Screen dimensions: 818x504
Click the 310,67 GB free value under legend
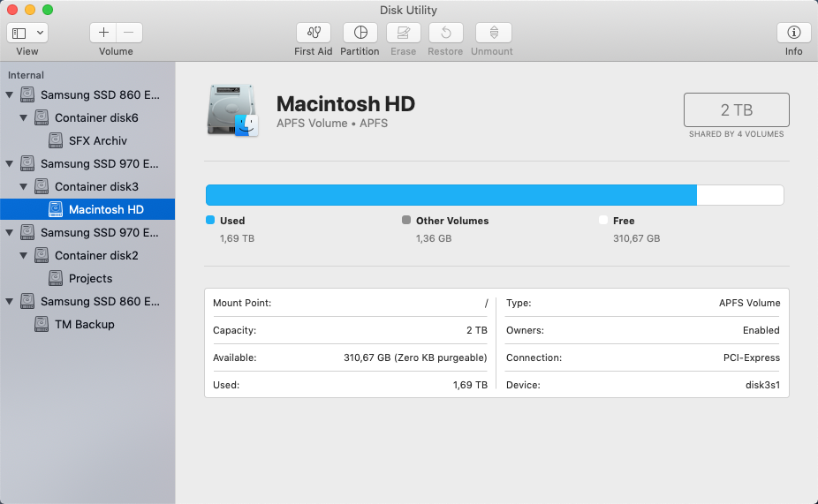636,238
